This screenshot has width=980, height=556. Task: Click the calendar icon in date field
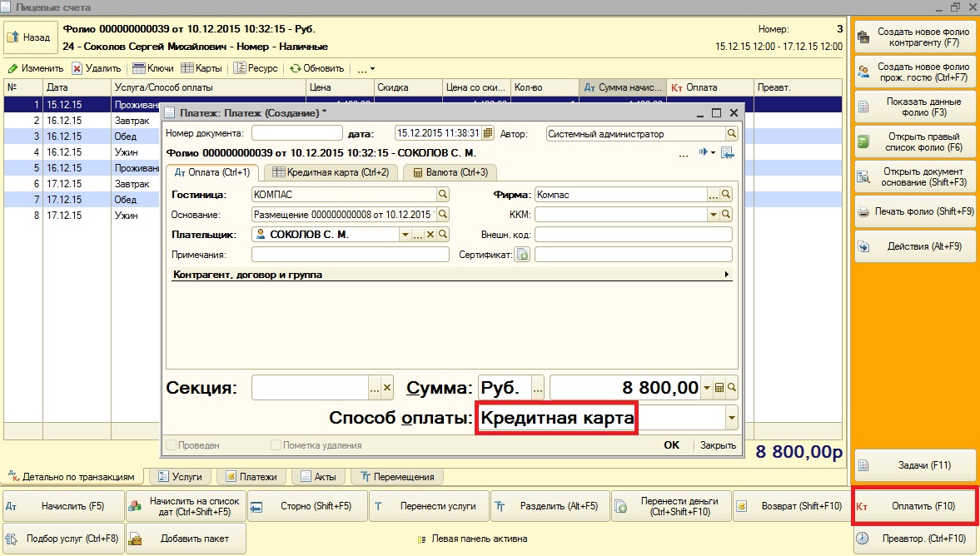tap(488, 133)
